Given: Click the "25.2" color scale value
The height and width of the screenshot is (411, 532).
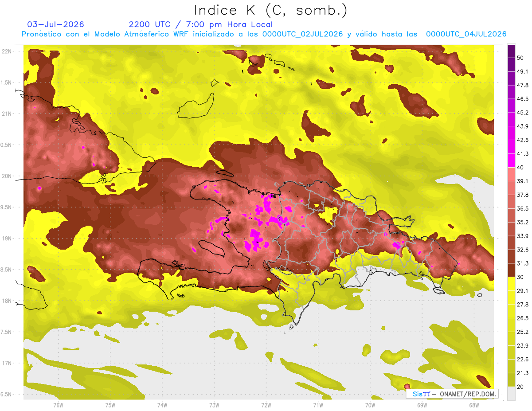Looking at the screenshot, I should point(522,332).
